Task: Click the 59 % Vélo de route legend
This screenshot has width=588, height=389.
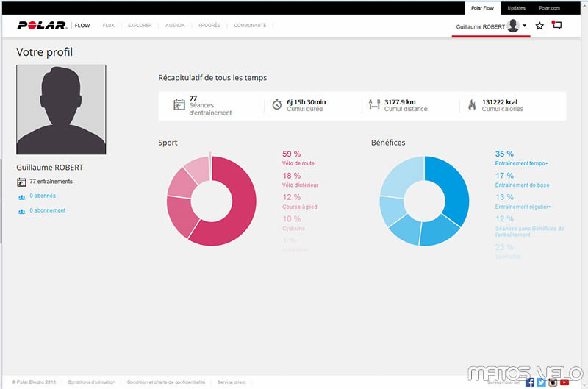Action: [x=298, y=158]
